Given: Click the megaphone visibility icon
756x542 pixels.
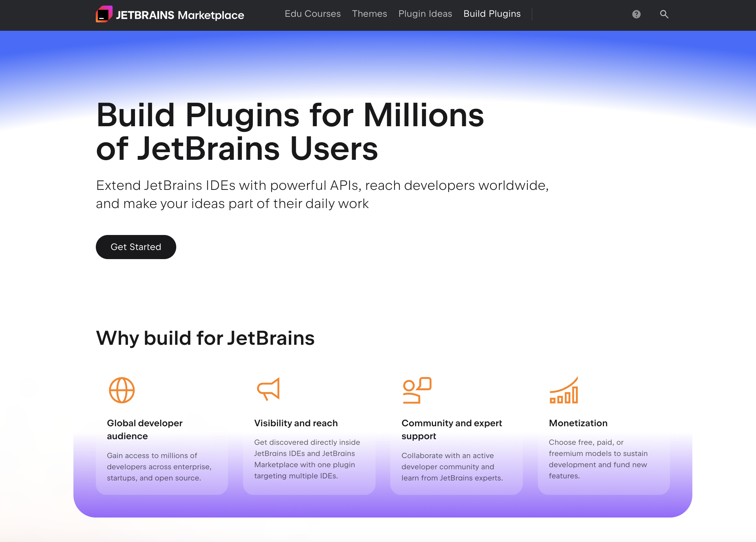Looking at the screenshot, I should (x=269, y=389).
